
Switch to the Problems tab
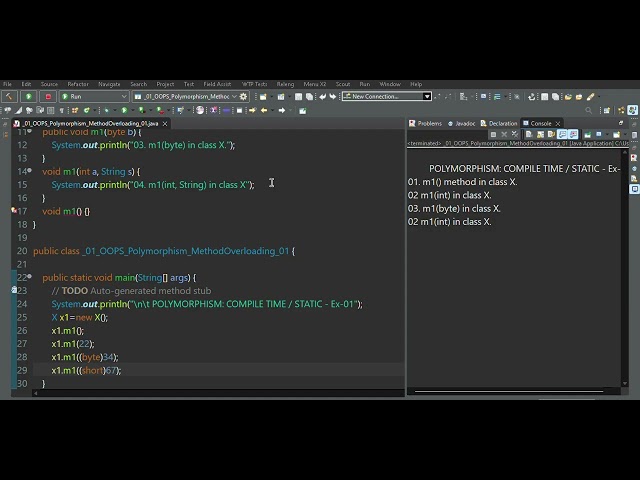click(x=425, y=123)
